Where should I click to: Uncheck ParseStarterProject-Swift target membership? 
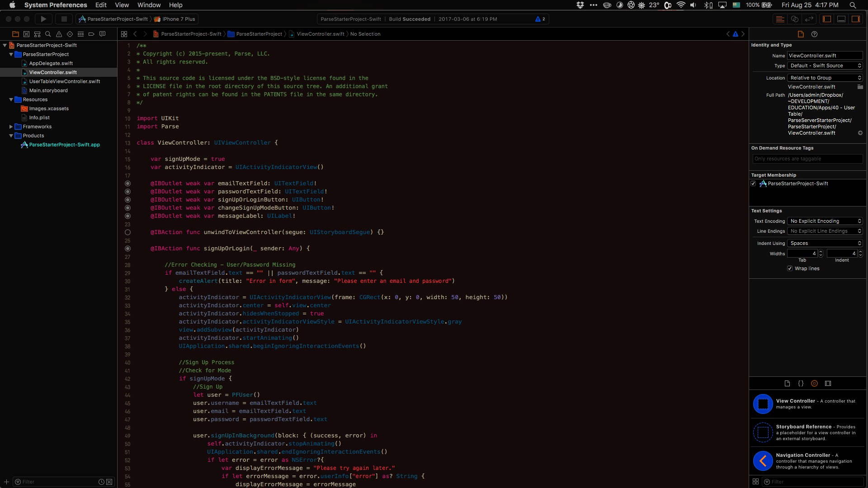[753, 183]
